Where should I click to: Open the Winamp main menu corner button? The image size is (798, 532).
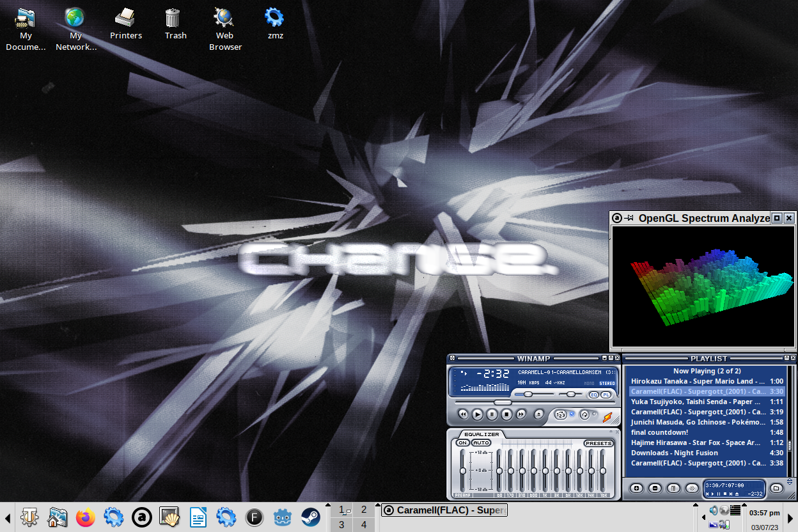(x=452, y=358)
